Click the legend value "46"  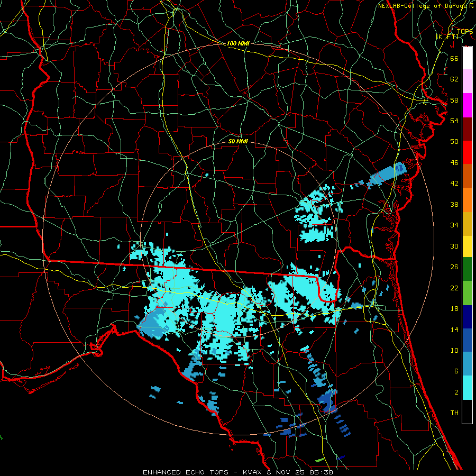[x=454, y=162]
